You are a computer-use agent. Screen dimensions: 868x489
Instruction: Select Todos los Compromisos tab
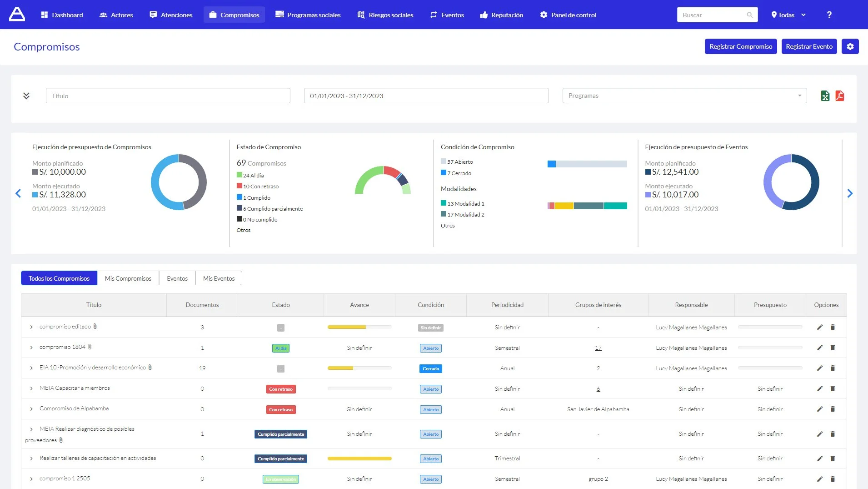tap(59, 278)
